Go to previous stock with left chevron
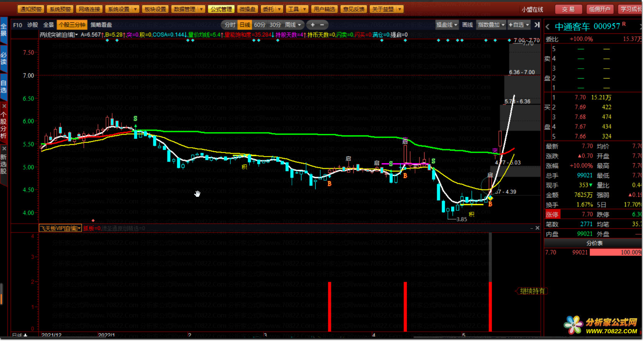This screenshot has height=341, width=644. tap(547, 27)
